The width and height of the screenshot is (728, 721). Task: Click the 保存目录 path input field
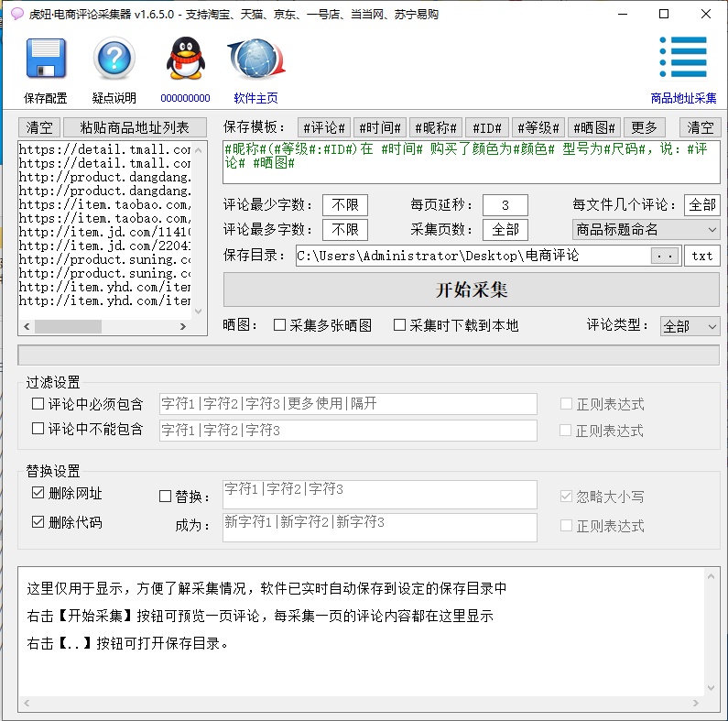pos(472,256)
